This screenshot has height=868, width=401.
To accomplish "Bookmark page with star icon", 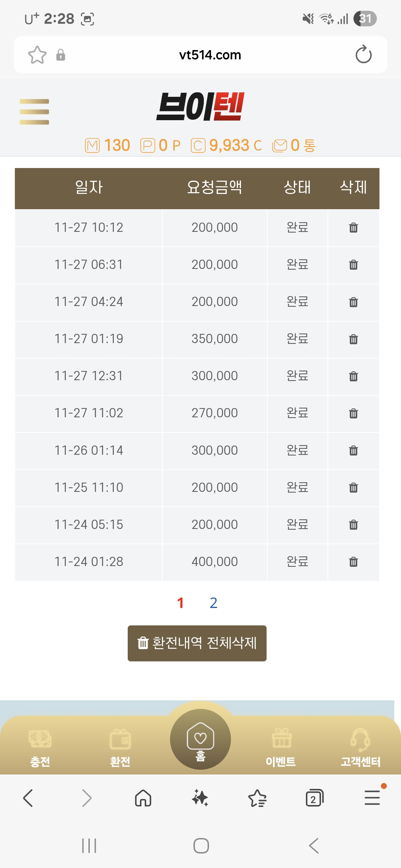I will (x=37, y=55).
